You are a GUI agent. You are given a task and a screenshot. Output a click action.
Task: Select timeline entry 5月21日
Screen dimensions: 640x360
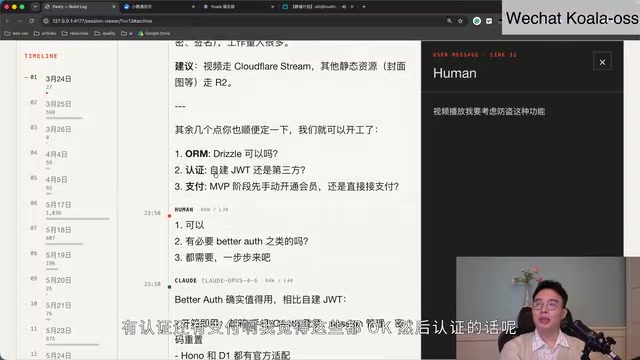[x=58, y=305]
